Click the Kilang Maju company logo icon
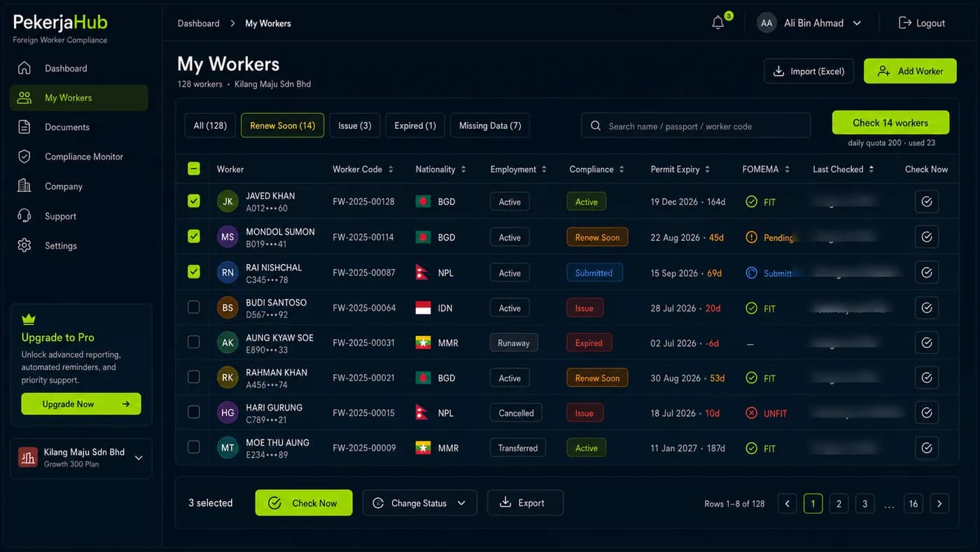980x552 pixels. click(x=28, y=457)
